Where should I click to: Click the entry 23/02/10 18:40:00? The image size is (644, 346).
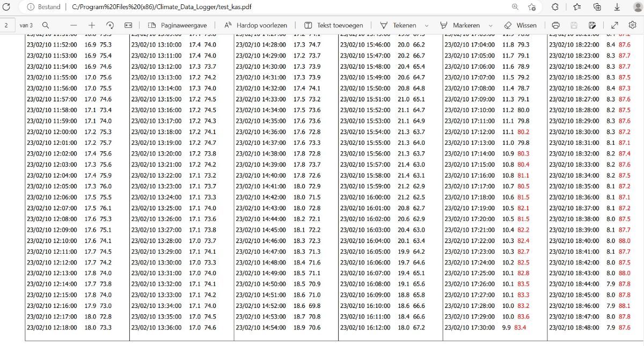tap(575, 240)
